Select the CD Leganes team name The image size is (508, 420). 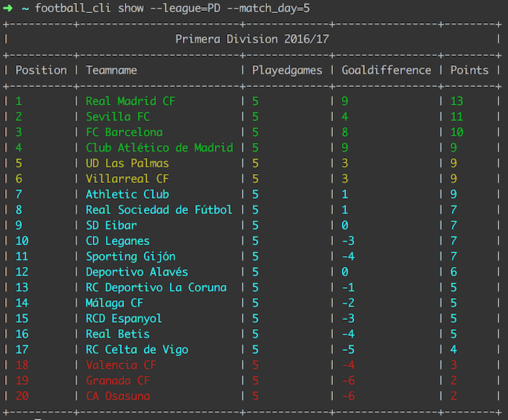(118, 242)
